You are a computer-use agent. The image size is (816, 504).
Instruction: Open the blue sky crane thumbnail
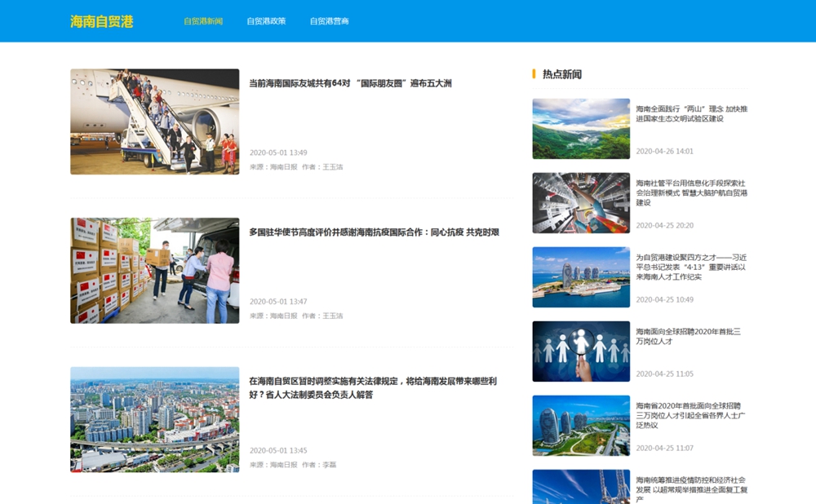[581, 487]
